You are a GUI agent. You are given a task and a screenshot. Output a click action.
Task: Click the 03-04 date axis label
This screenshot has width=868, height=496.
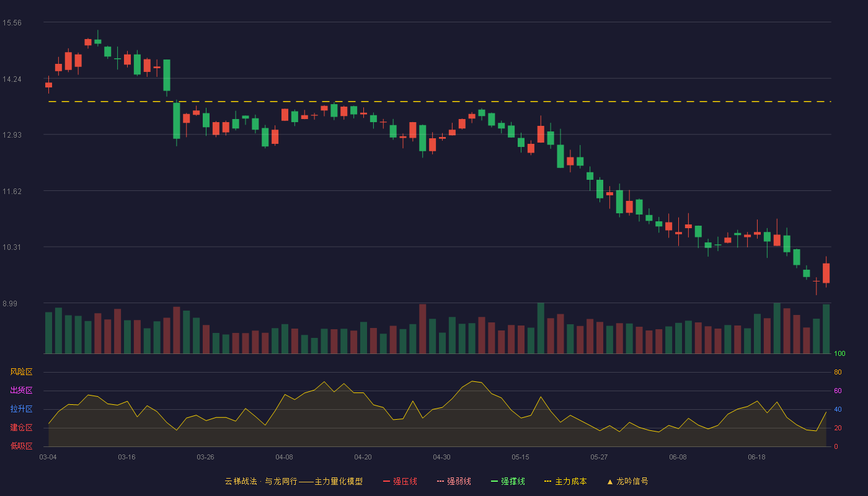coord(48,457)
